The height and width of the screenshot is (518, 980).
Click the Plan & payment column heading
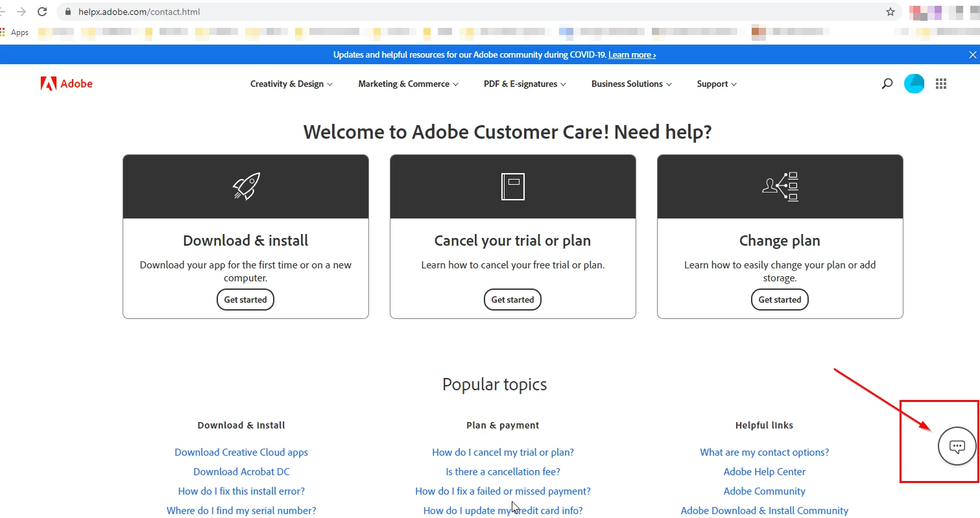coord(503,425)
